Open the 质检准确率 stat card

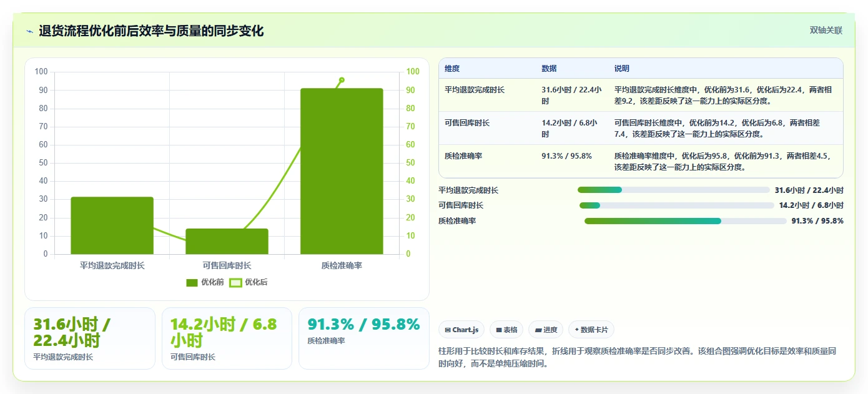click(x=364, y=338)
